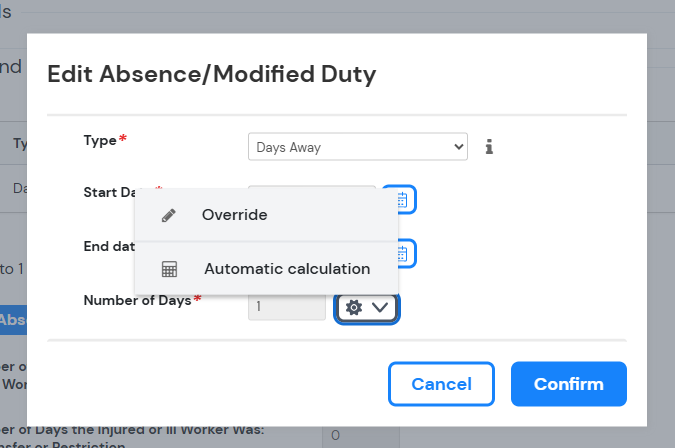This screenshot has height=448, width=675.
Task: Click the Edit Absence/Modified Duty dialog title
Action: coord(212,74)
